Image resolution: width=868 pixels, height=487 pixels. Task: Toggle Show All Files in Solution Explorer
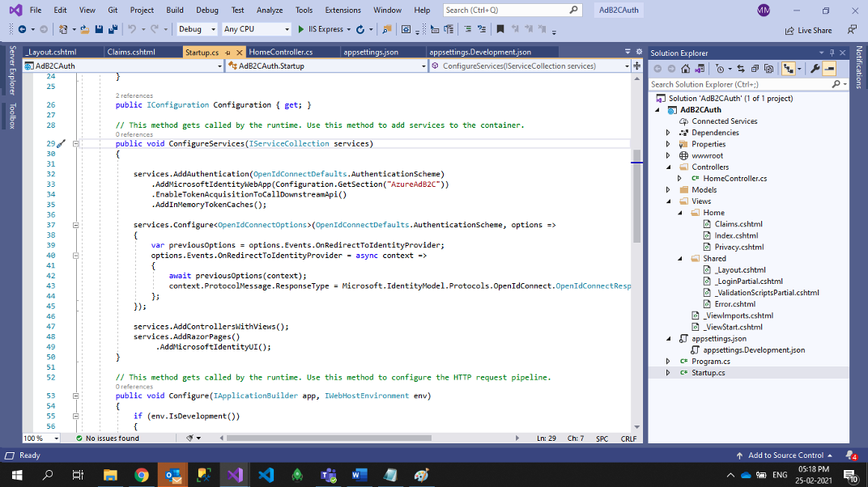770,69
